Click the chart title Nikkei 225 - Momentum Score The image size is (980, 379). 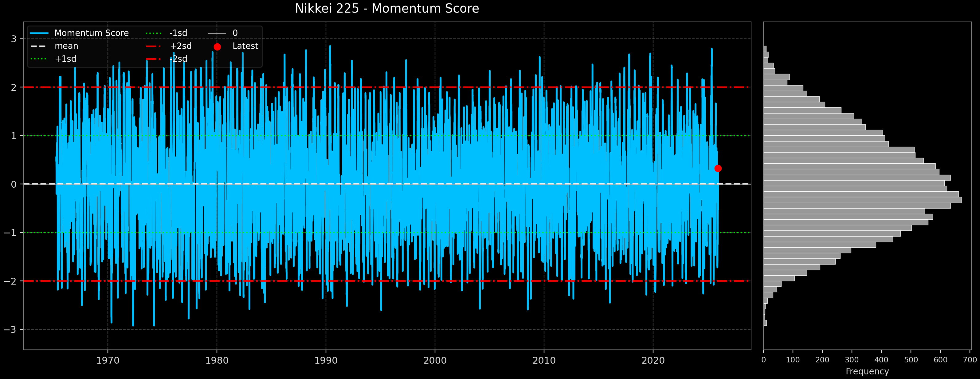pos(387,8)
